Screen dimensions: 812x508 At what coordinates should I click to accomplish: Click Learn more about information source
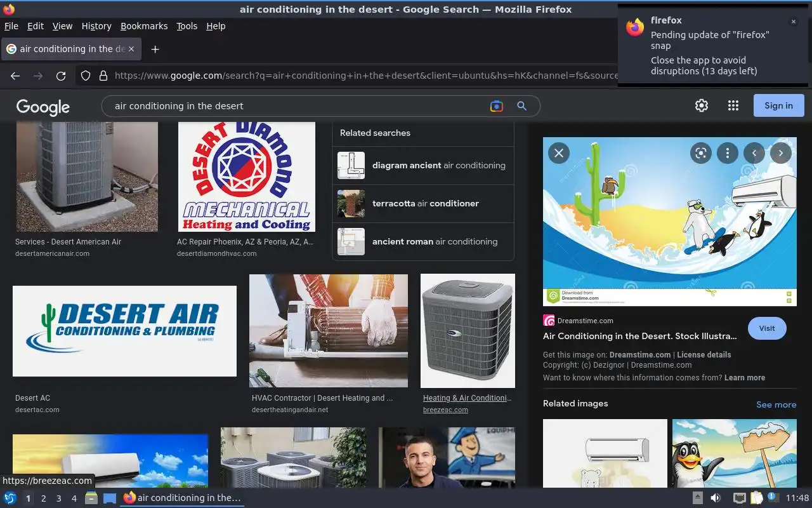(x=745, y=378)
